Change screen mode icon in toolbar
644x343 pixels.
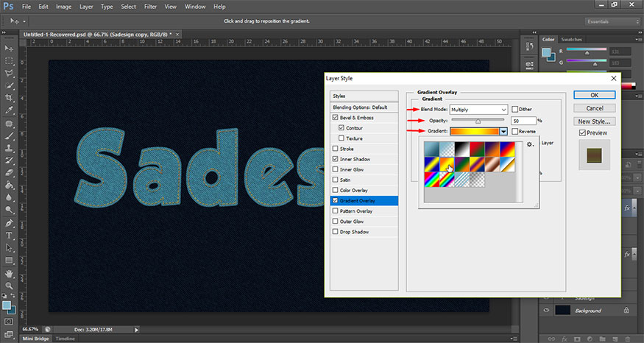(x=9, y=334)
